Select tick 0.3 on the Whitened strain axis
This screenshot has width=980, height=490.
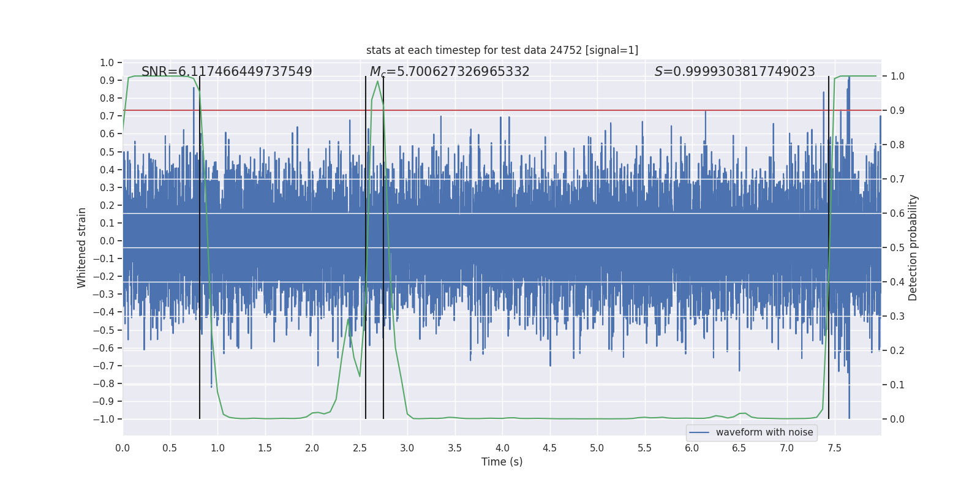107,187
